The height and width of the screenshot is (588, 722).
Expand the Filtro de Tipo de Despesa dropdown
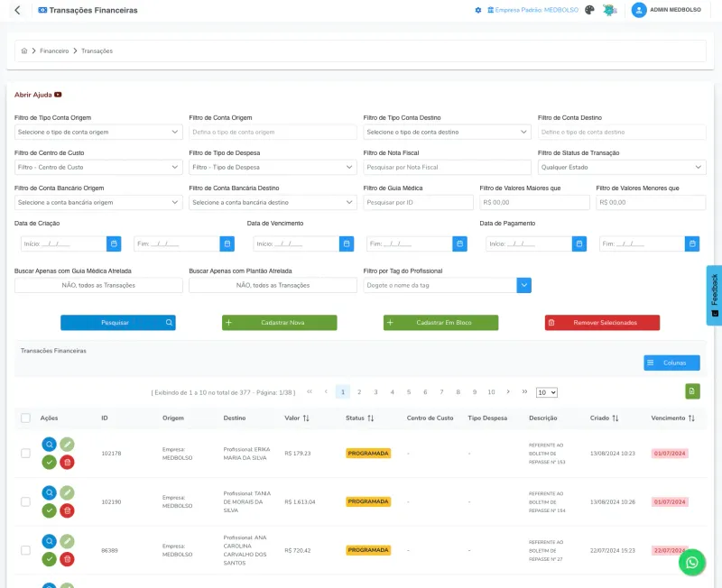click(273, 167)
